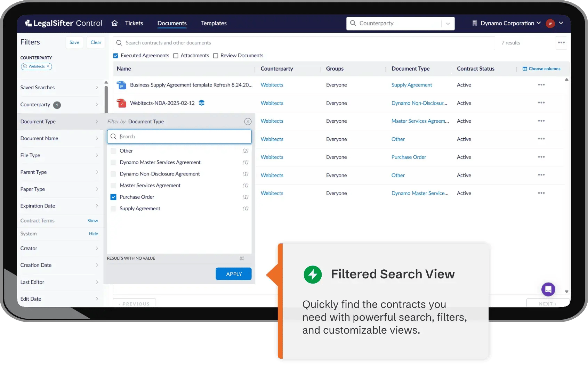588x367 pixels.
Task: Expand the Expiration Date filter
Action: [x=59, y=206]
